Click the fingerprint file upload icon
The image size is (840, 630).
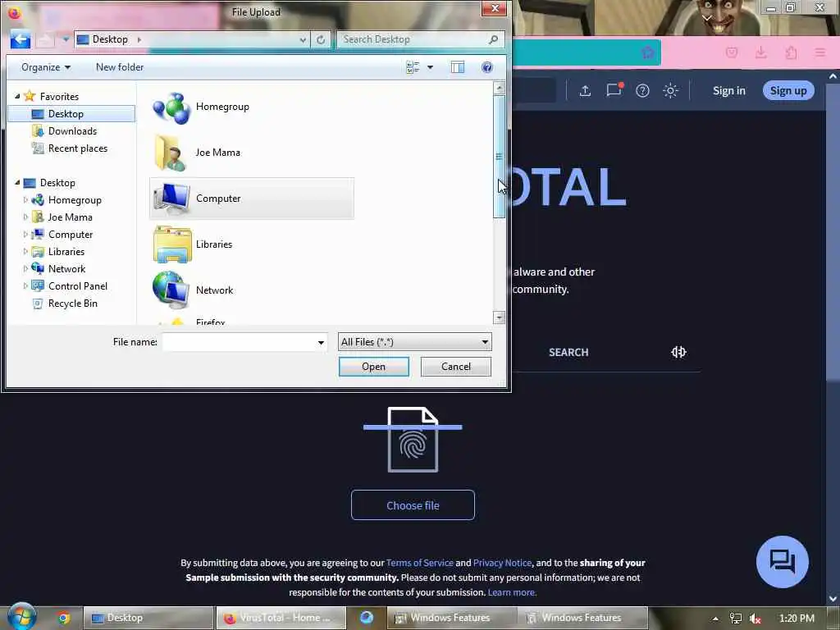[413, 440]
